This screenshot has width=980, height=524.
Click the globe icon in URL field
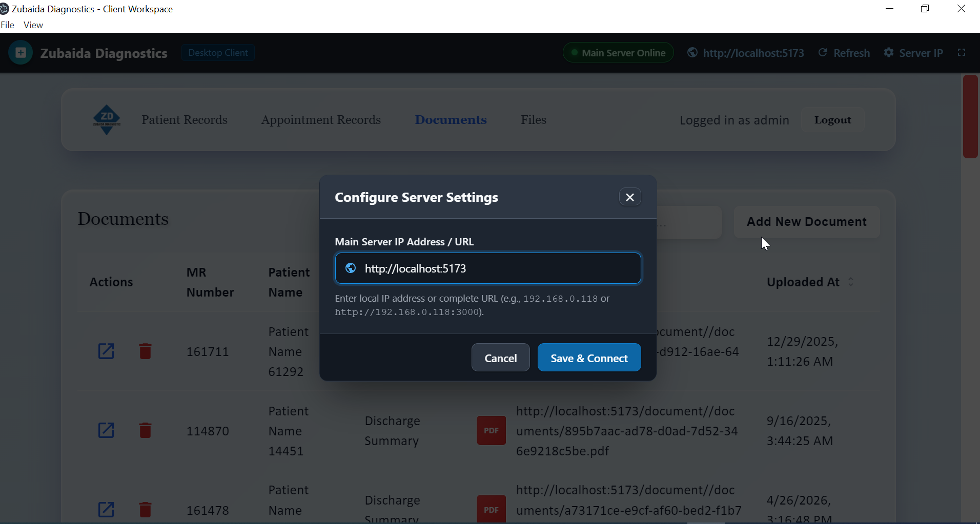point(351,268)
